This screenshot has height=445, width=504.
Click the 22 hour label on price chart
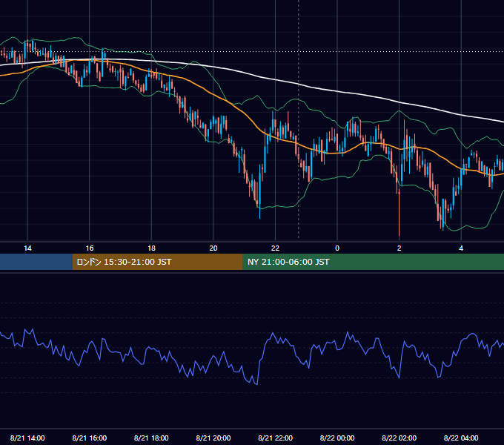click(275, 248)
